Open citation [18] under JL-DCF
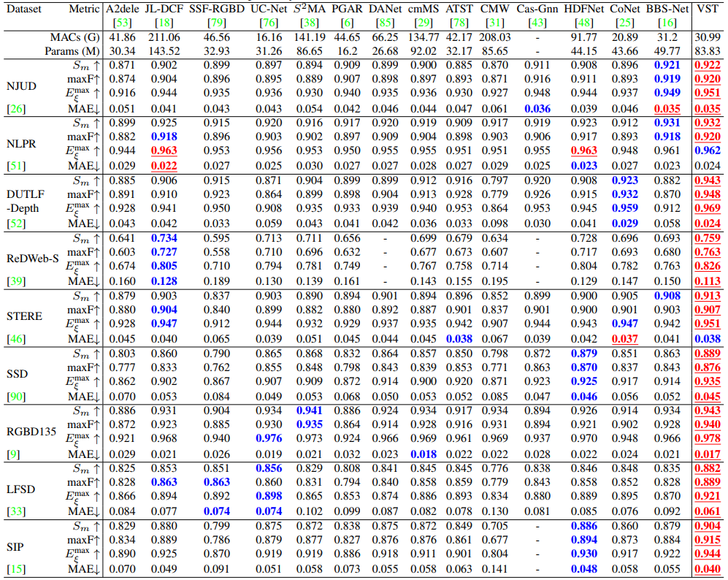 point(164,23)
